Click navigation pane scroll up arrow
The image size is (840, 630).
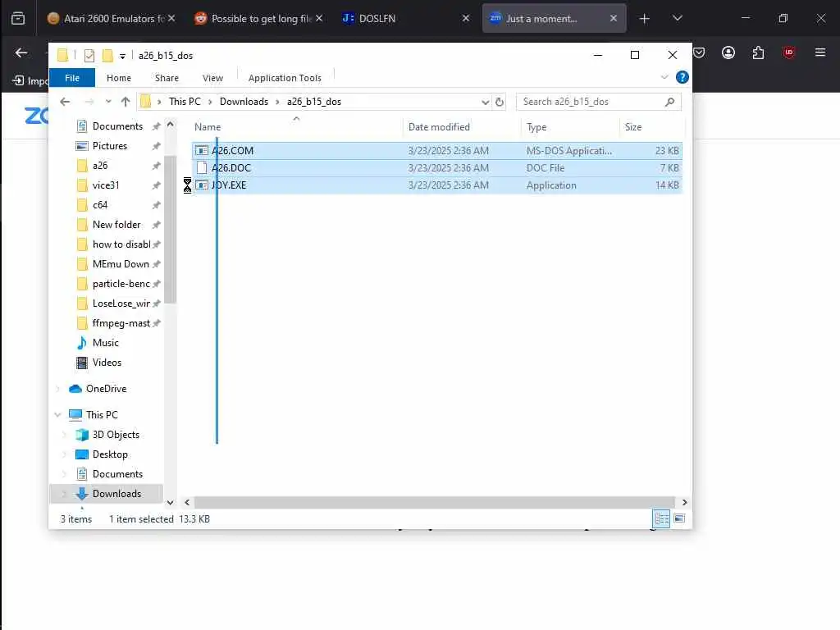171,125
